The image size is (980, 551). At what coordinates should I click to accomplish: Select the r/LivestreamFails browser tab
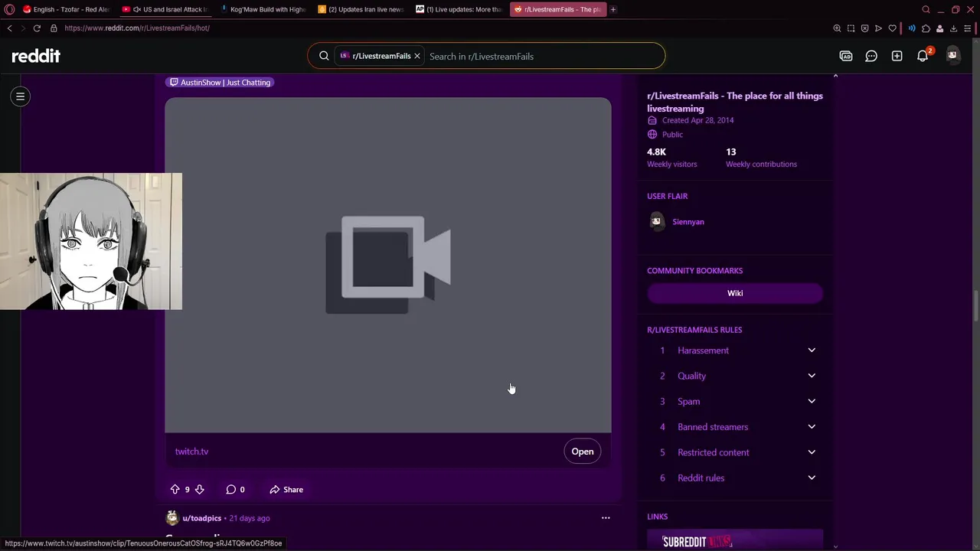click(557, 9)
